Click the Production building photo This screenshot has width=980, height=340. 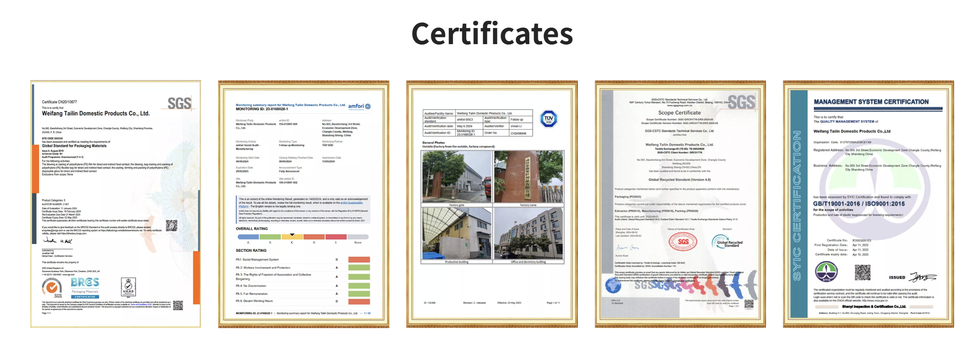click(456, 233)
